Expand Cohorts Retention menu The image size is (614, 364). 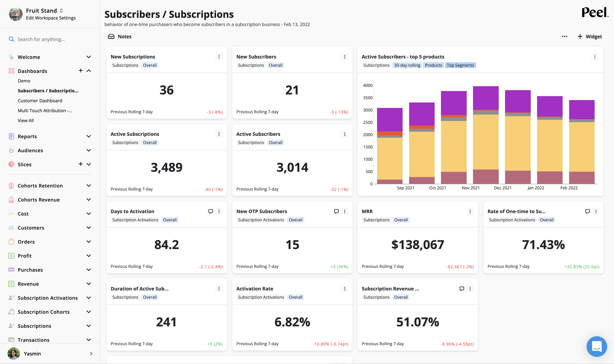click(x=89, y=186)
